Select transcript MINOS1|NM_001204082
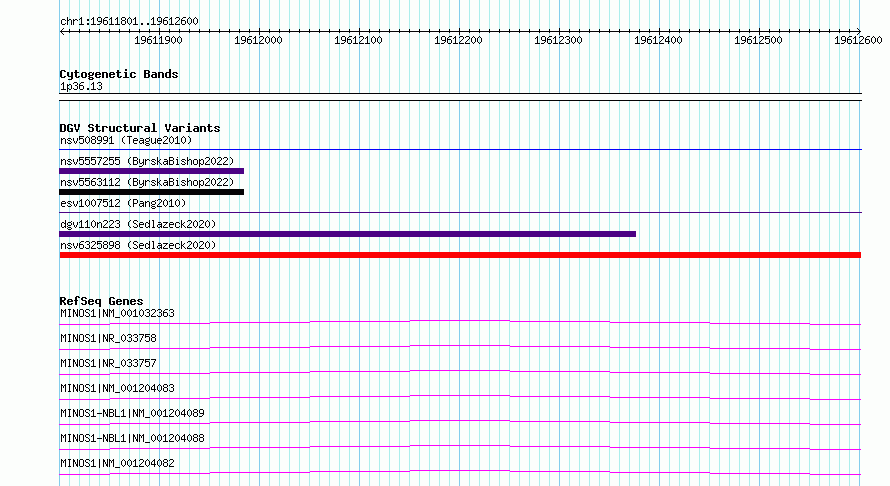Screen dimensions: 890x486 117,463
